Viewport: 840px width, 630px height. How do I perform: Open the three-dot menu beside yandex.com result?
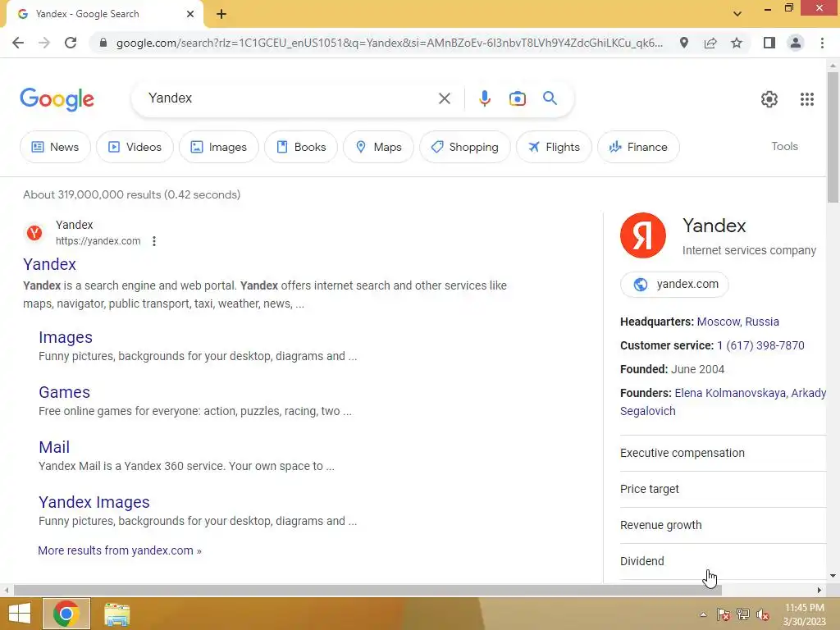pyautogui.click(x=153, y=241)
